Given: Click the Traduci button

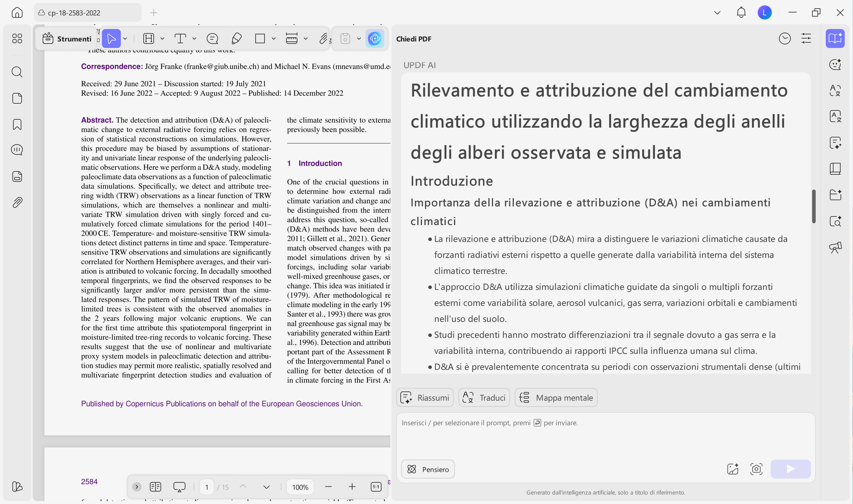Looking at the screenshot, I should point(484,397).
